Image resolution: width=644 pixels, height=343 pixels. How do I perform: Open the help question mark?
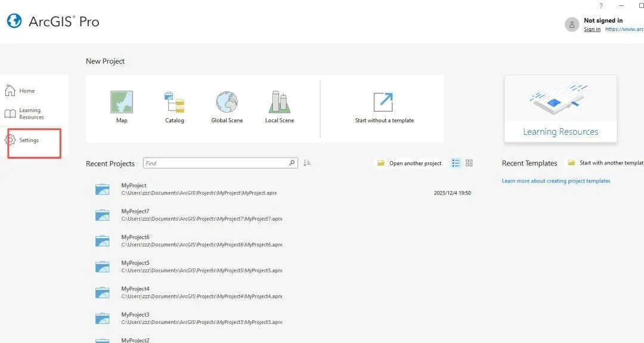coord(601,6)
